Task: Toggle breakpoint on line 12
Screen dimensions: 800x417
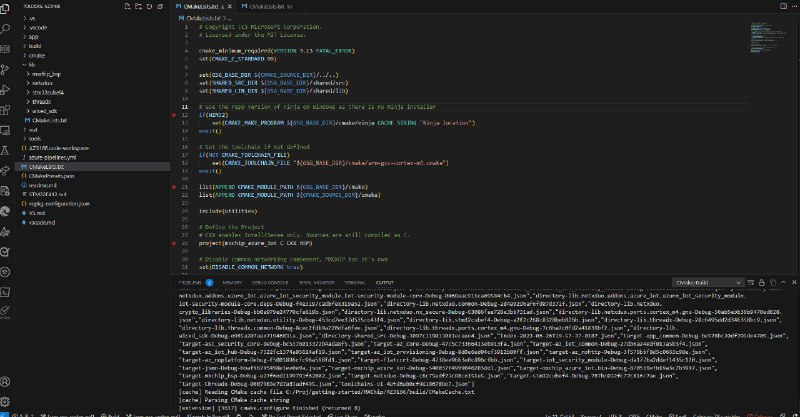Action: coord(174,115)
